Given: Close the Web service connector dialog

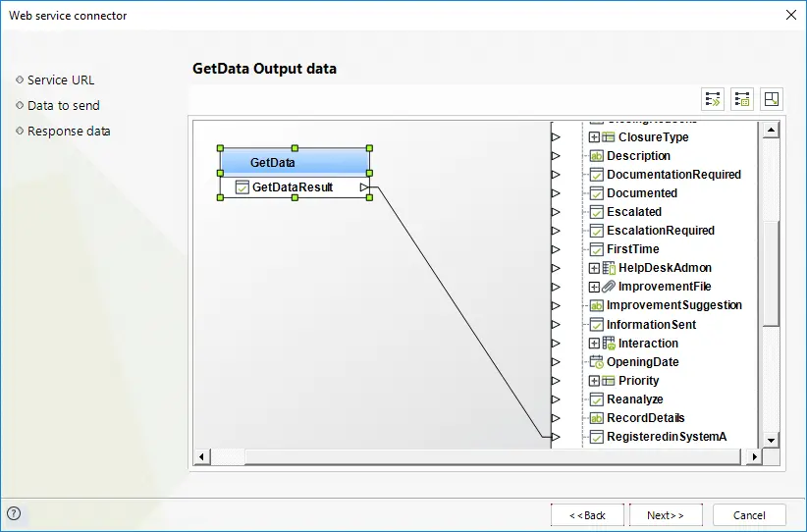Looking at the screenshot, I should [791, 15].
